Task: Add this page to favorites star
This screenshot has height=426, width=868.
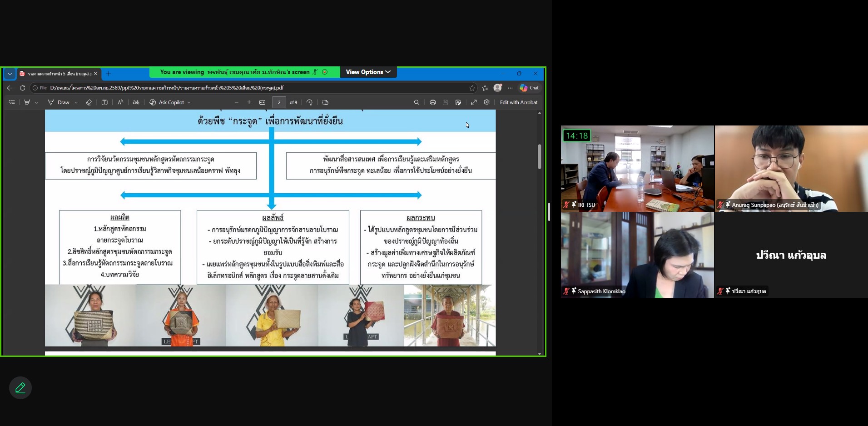Action: pyautogui.click(x=472, y=88)
